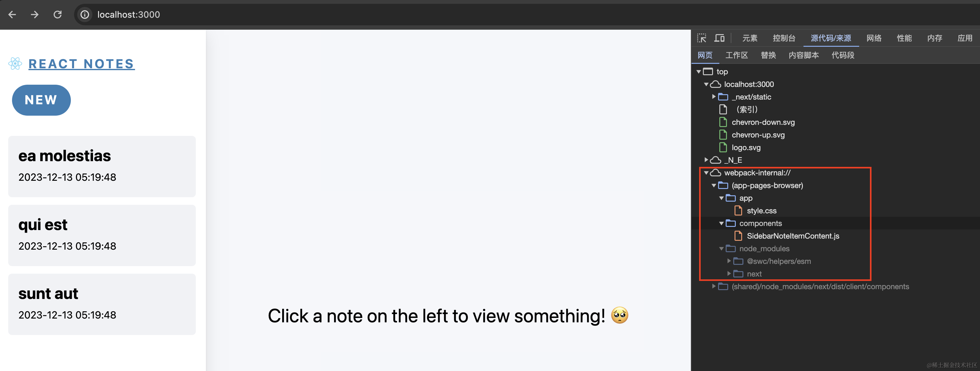980x371 pixels.
Task: Open the logo.svg file
Action: pos(746,148)
